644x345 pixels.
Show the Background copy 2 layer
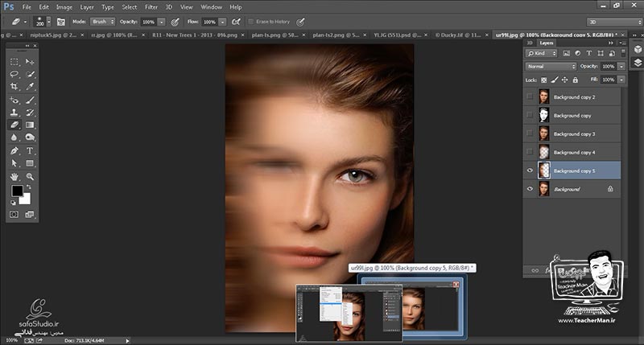point(530,97)
